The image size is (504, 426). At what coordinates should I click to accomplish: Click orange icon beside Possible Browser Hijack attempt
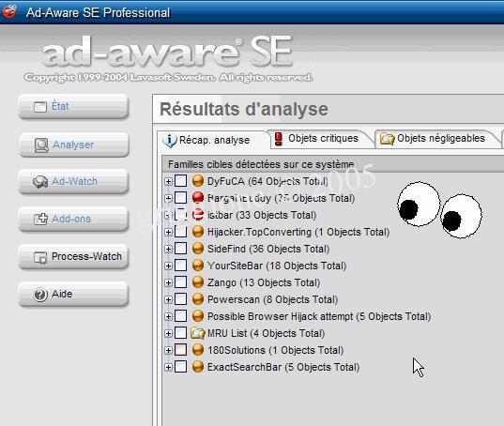tap(198, 316)
